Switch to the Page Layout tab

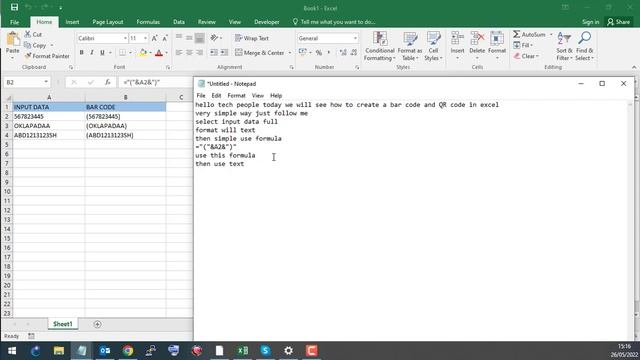108,22
